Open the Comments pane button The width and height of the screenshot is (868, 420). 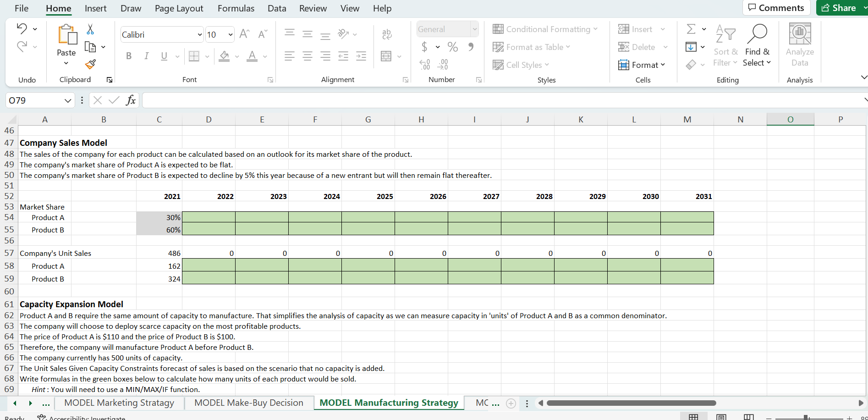point(776,8)
